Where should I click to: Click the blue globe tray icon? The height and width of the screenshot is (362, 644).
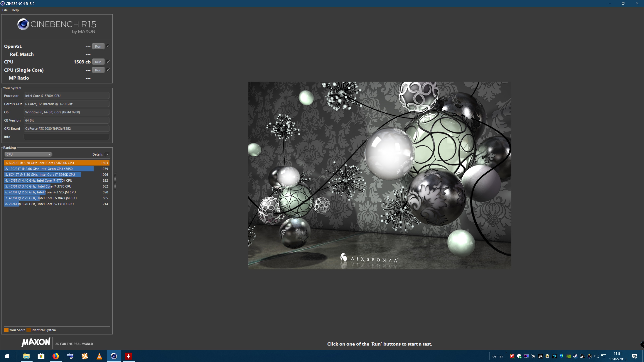pyautogui.click(x=561, y=356)
